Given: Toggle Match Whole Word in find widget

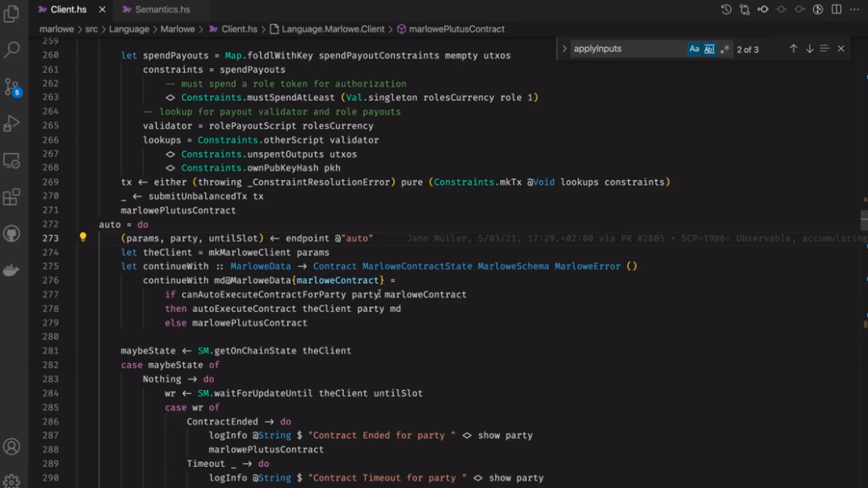Looking at the screenshot, I should 709,49.
